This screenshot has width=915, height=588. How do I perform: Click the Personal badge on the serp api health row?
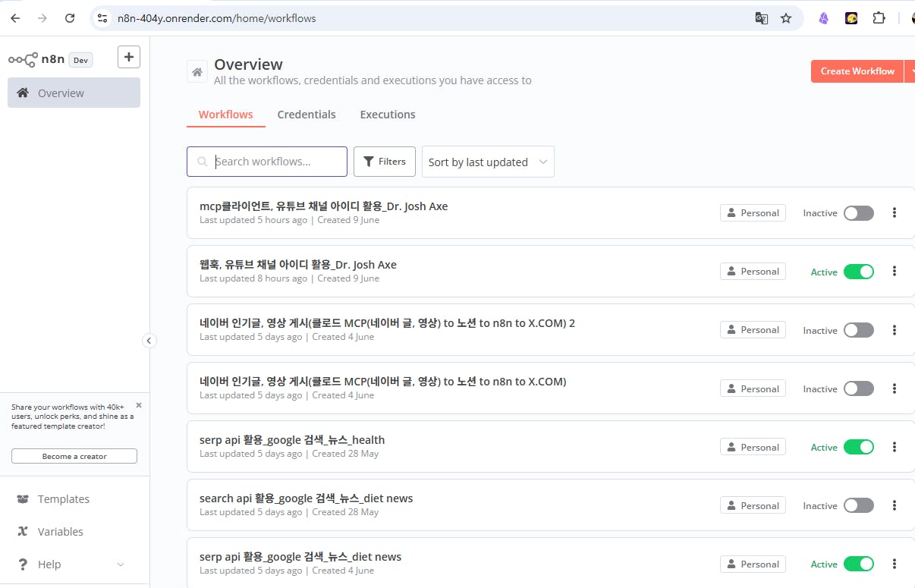[753, 447]
